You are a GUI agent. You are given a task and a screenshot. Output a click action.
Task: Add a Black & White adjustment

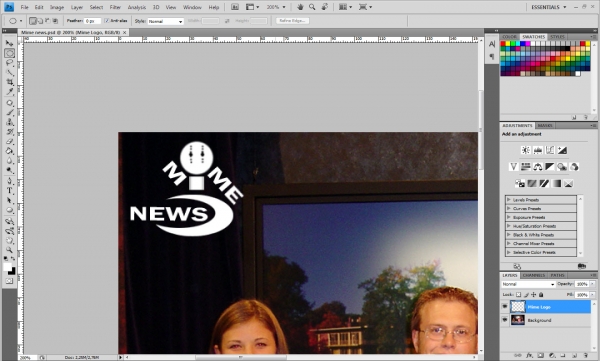550,167
